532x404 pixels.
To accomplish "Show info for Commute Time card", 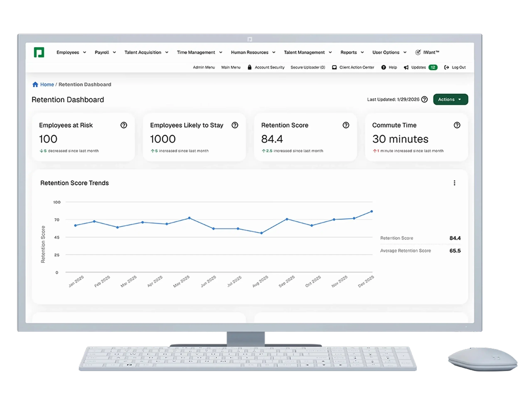I will click(457, 125).
